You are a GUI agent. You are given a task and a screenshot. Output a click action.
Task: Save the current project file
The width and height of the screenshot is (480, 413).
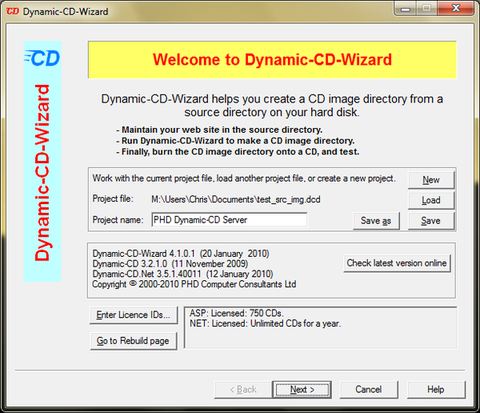[431, 221]
